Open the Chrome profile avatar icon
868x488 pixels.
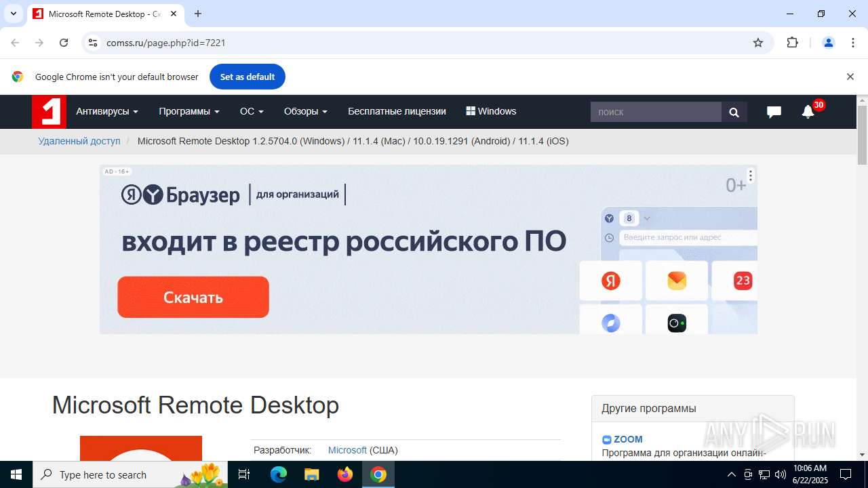click(829, 43)
